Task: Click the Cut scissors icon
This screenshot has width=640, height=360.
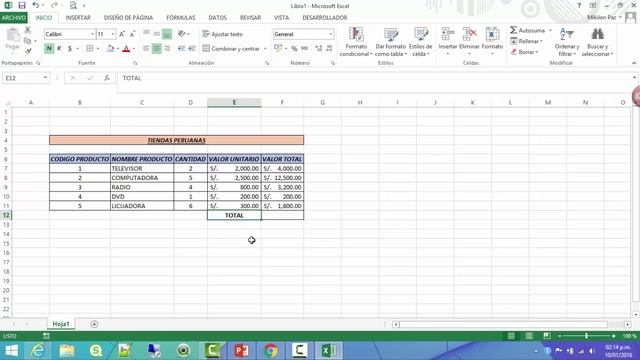Action: [28, 30]
